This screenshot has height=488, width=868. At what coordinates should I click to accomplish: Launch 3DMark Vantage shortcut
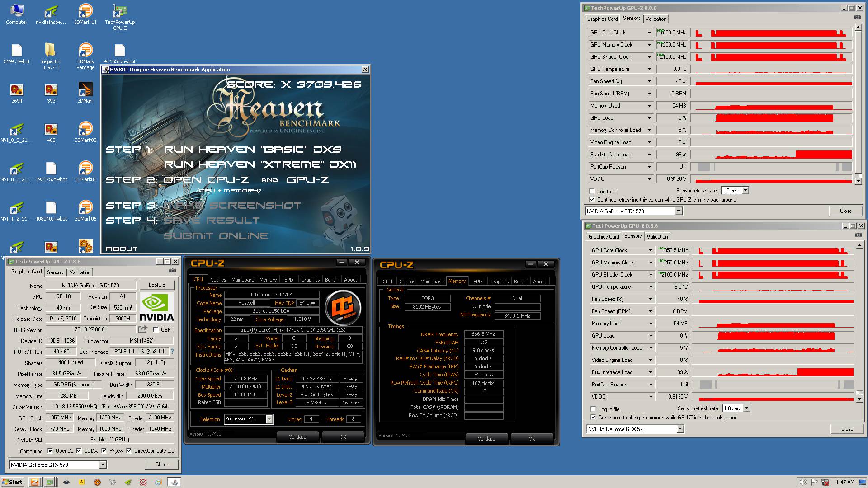point(85,56)
